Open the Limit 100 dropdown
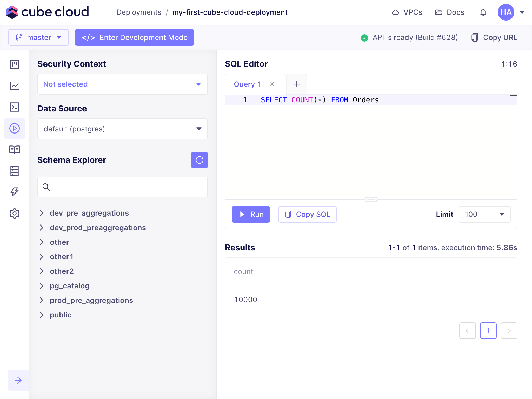Viewport: 532px width, 399px height. (484, 214)
